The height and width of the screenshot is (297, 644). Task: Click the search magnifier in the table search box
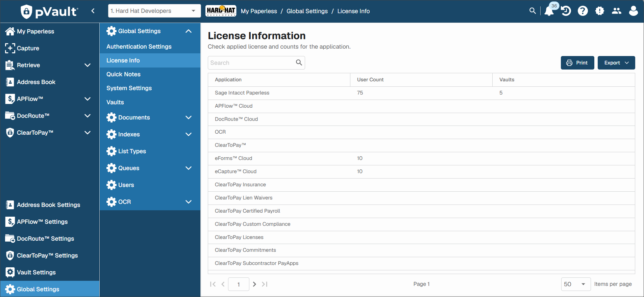tap(299, 62)
